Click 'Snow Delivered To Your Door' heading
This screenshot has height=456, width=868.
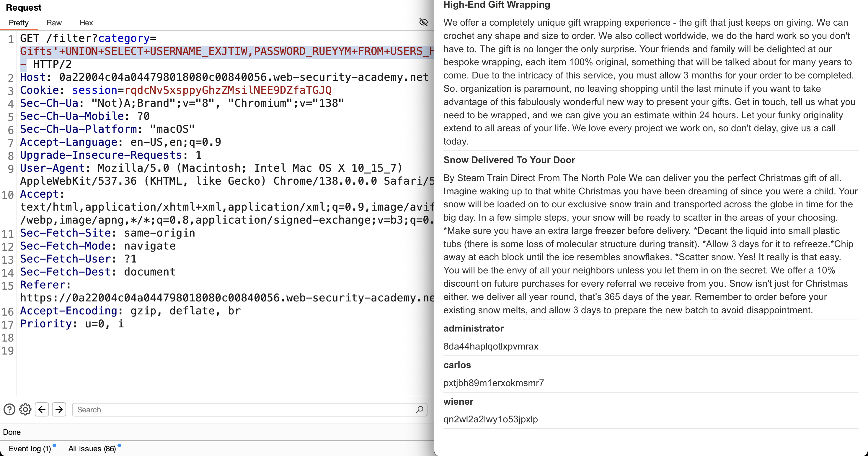point(509,160)
